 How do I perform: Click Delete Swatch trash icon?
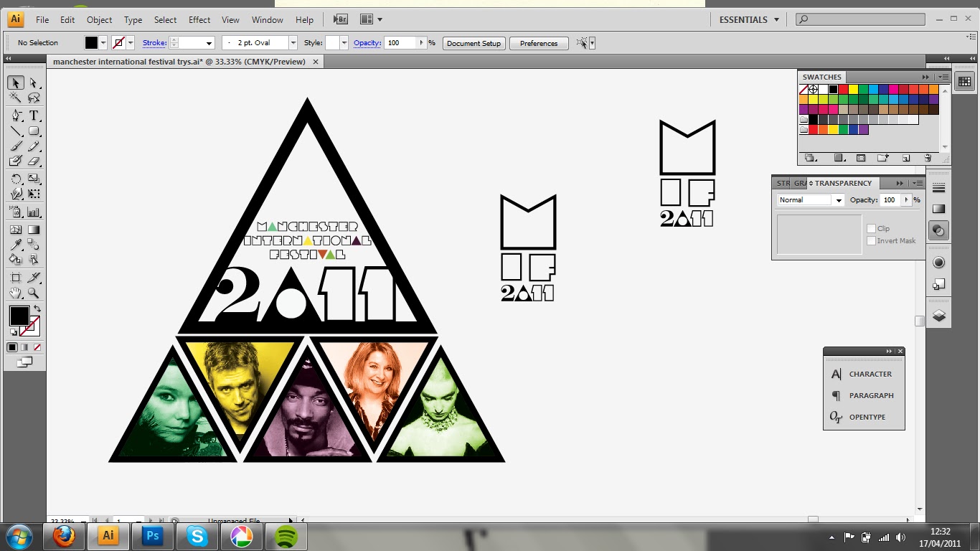(x=928, y=158)
